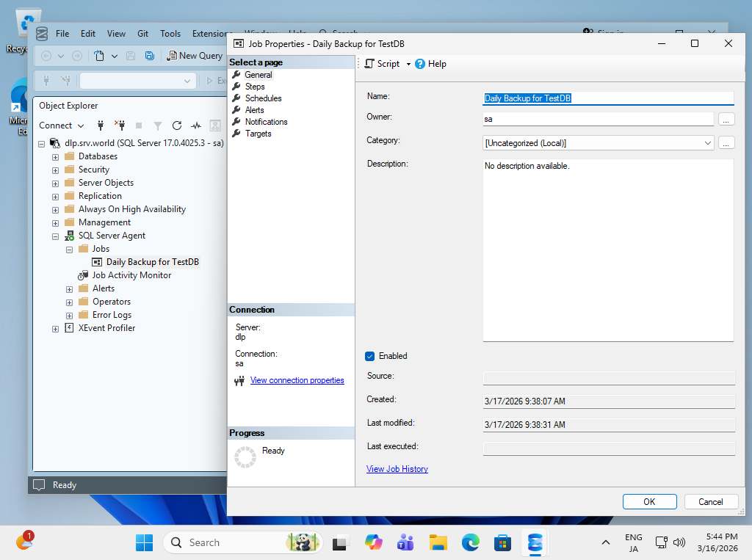Open the Schedules page in Job Properties

[264, 98]
